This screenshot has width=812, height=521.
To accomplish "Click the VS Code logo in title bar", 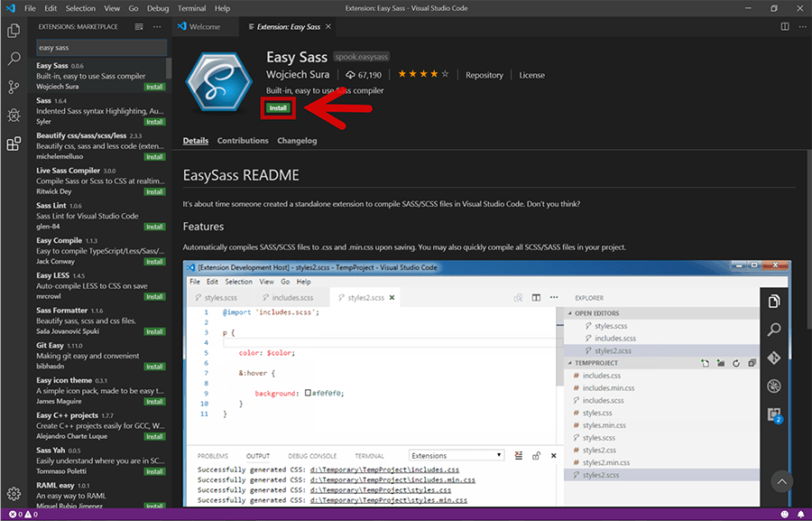I will pyautogui.click(x=10, y=8).
